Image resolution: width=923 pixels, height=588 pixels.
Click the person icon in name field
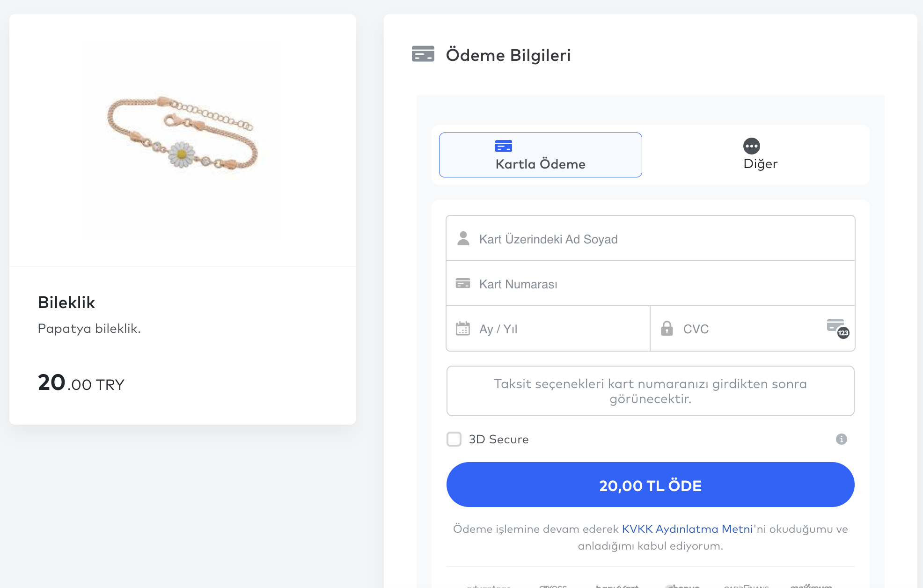(463, 238)
